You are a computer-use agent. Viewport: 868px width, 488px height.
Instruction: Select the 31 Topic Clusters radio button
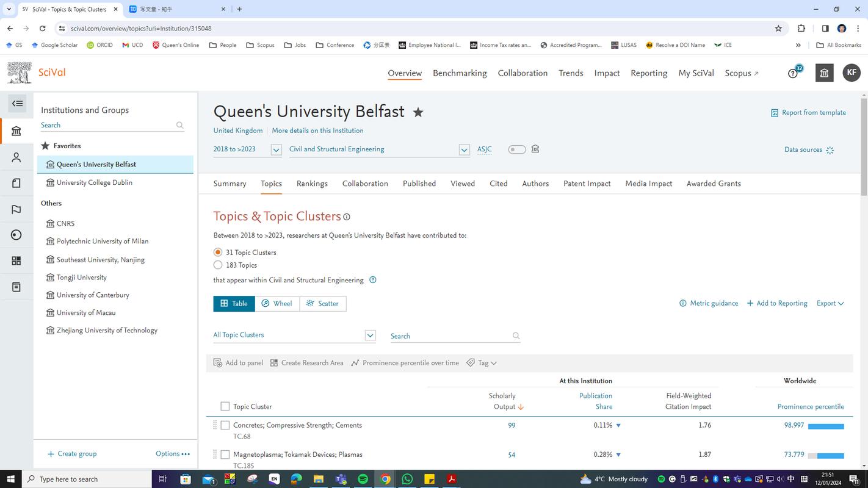[x=218, y=252]
